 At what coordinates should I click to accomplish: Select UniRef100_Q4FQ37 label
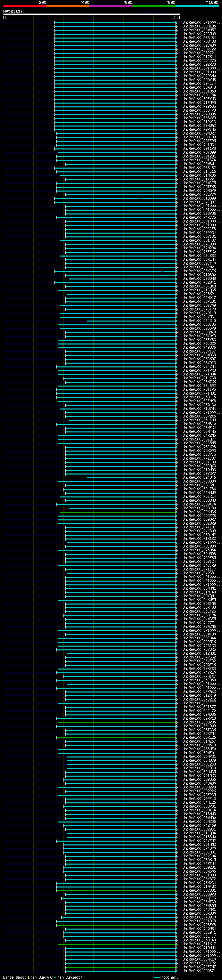pos(199,202)
